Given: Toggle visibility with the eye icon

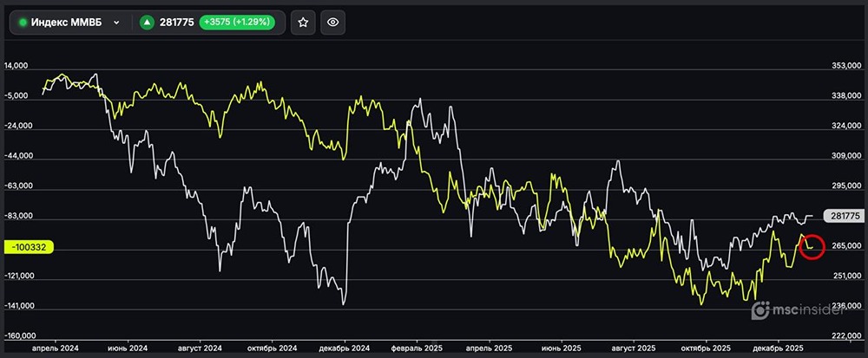Looking at the screenshot, I should (x=332, y=23).
